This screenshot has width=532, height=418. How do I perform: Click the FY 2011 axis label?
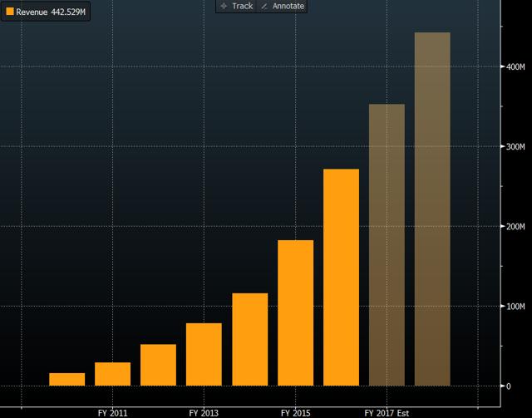point(113,413)
